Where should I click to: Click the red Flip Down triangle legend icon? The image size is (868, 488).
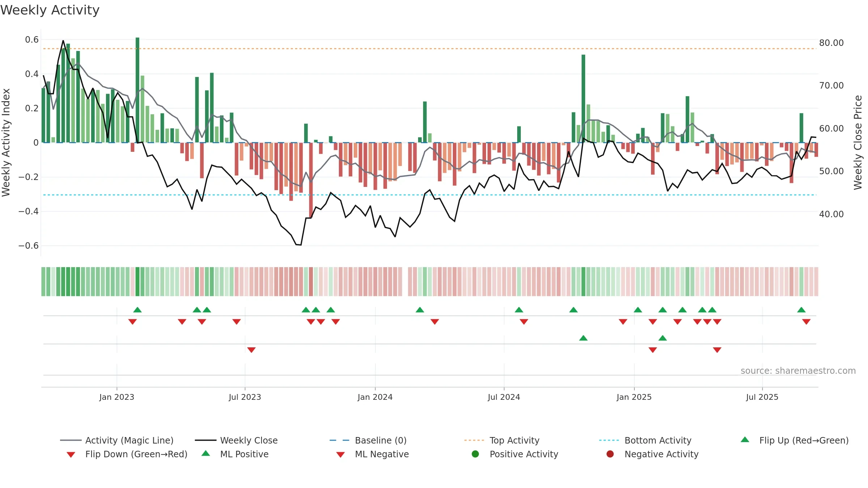[71, 455]
